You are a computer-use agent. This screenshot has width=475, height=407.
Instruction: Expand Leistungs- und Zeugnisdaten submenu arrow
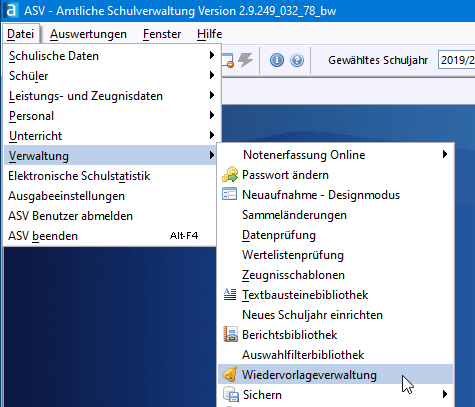coord(212,95)
